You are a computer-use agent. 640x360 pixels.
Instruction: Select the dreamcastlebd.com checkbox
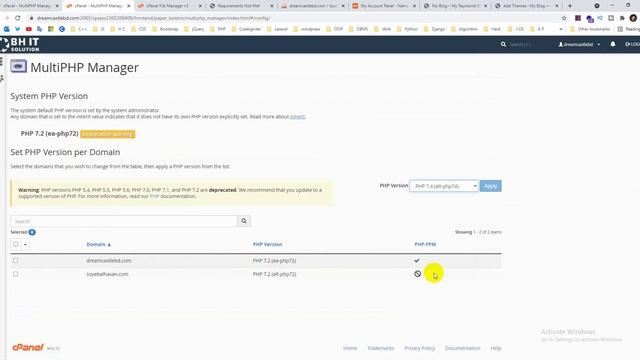click(16, 260)
